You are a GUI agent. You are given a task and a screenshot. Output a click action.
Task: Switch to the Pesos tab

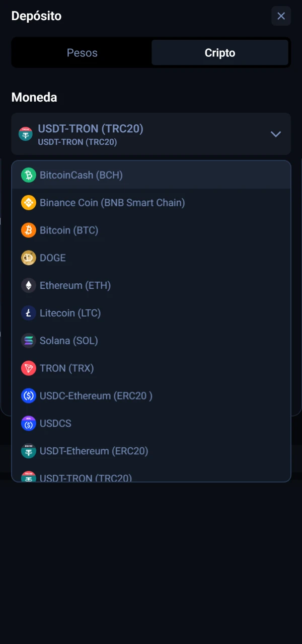(x=82, y=52)
